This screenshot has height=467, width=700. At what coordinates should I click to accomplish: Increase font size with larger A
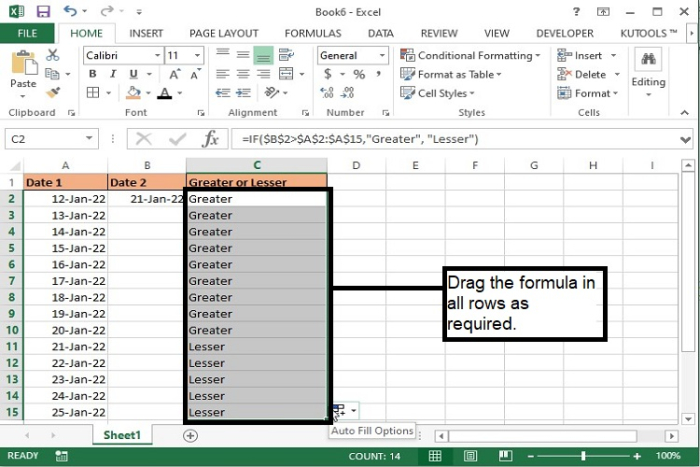pyautogui.click(x=174, y=74)
